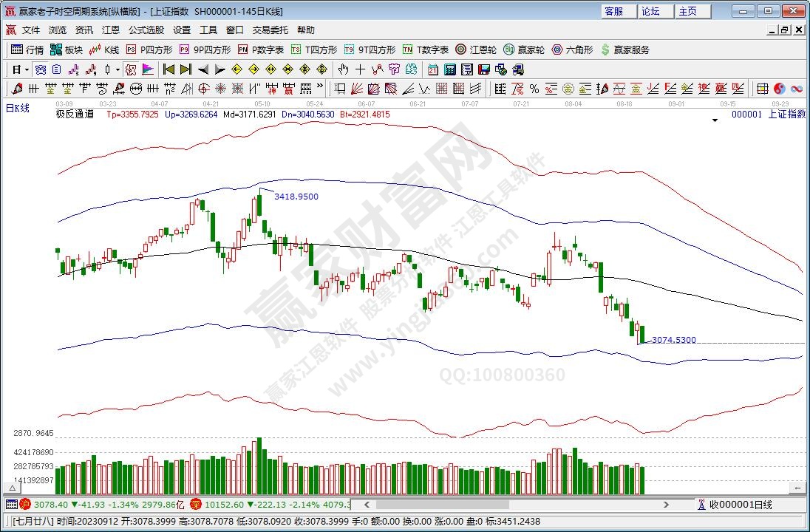This screenshot has height=532, width=810.
Task: Select the crosshair cursor tool
Action: click(360, 69)
